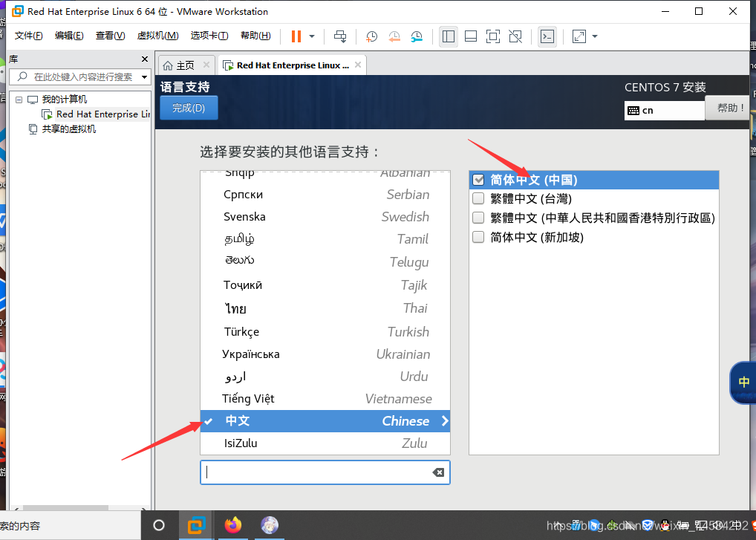Viewport: 756px width, 540px height.
Task: Click the library panel horizontal scrollbar
Action: [x=65, y=508]
